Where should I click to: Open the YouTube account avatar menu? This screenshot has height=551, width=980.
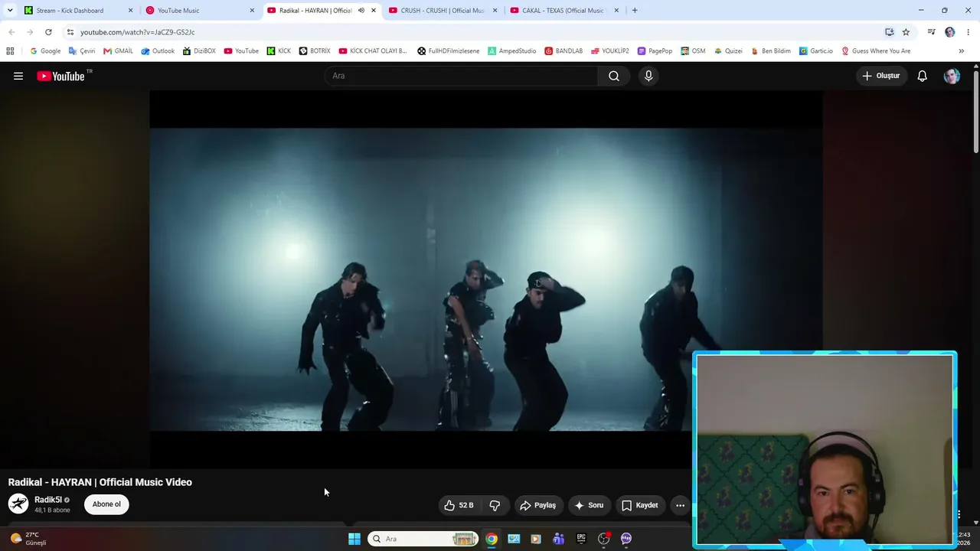coord(952,76)
